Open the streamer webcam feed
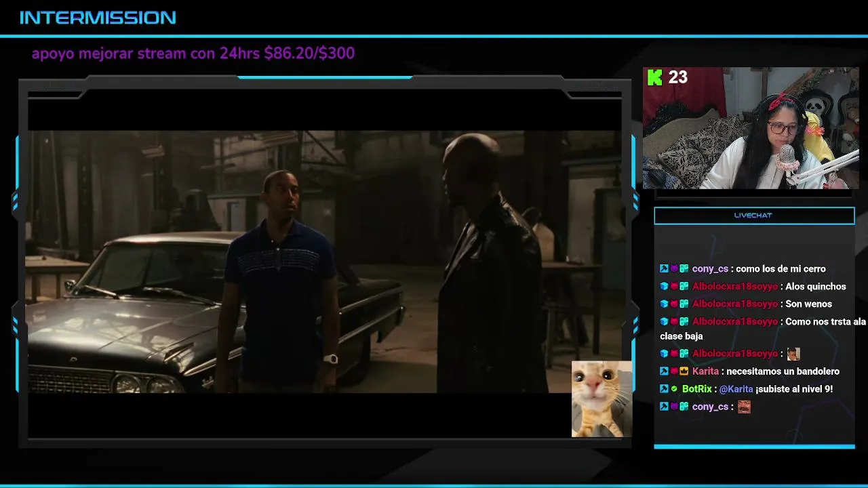 751,128
